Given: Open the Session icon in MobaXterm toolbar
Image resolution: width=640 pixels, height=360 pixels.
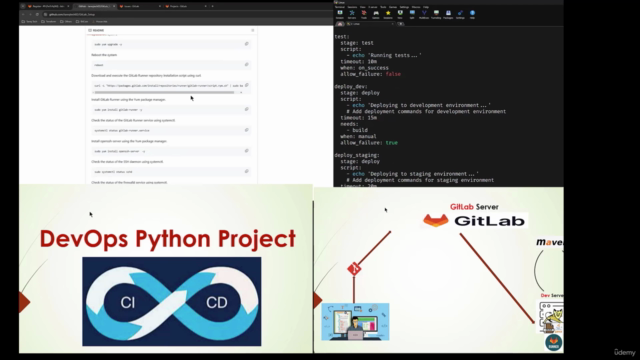Looking at the screenshot, I should tap(340, 14).
